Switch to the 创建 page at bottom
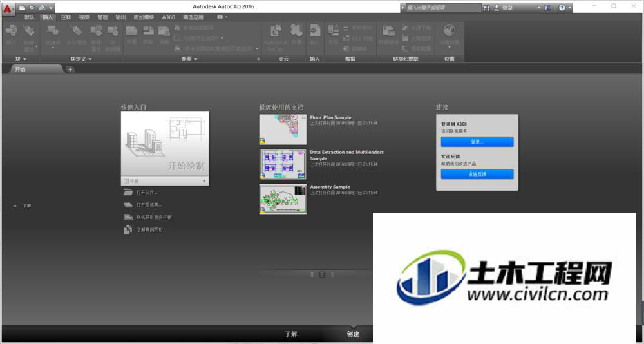 (x=353, y=334)
